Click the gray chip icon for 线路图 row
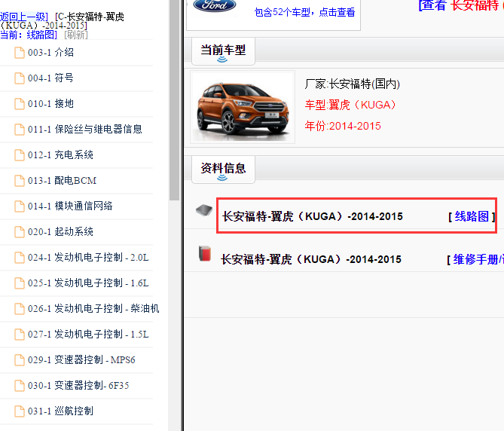Viewport: 504px width, 431px height. click(204, 210)
